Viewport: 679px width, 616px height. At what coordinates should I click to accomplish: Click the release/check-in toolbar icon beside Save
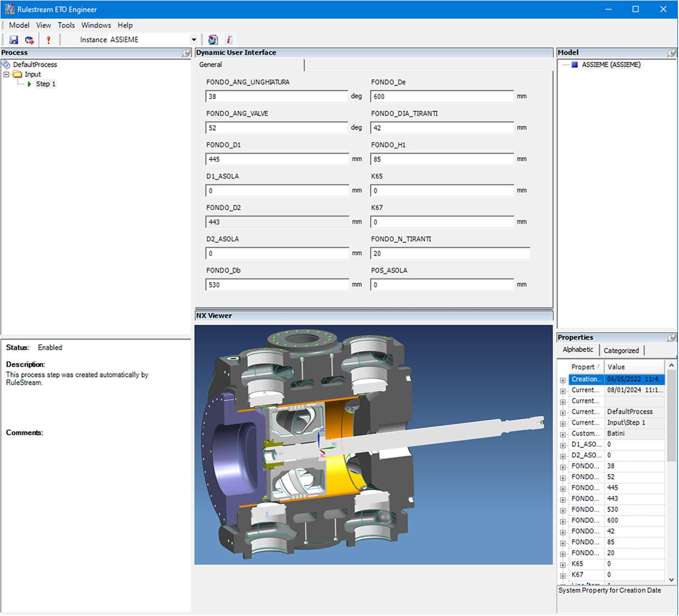(29, 40)
